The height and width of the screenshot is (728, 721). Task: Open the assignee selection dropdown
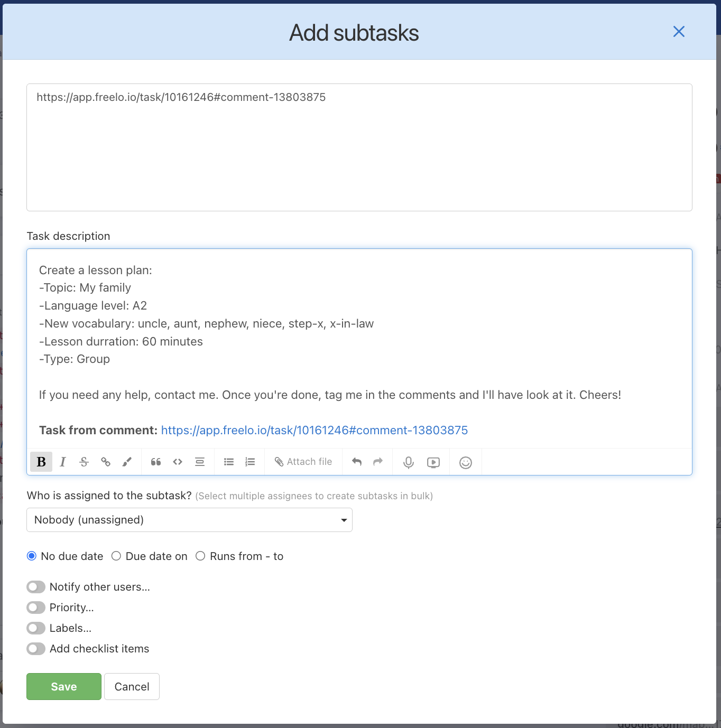tap(189, 520)
